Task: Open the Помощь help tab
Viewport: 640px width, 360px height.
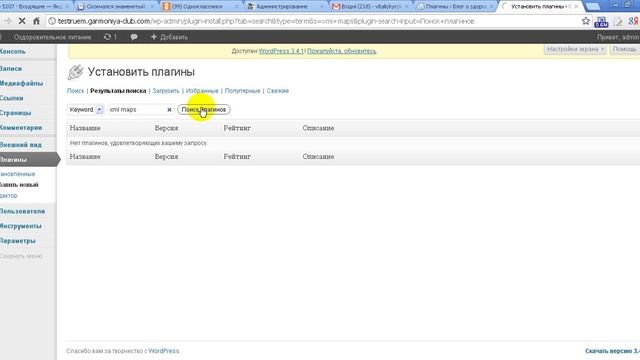Action: click(x=625, y=49)
